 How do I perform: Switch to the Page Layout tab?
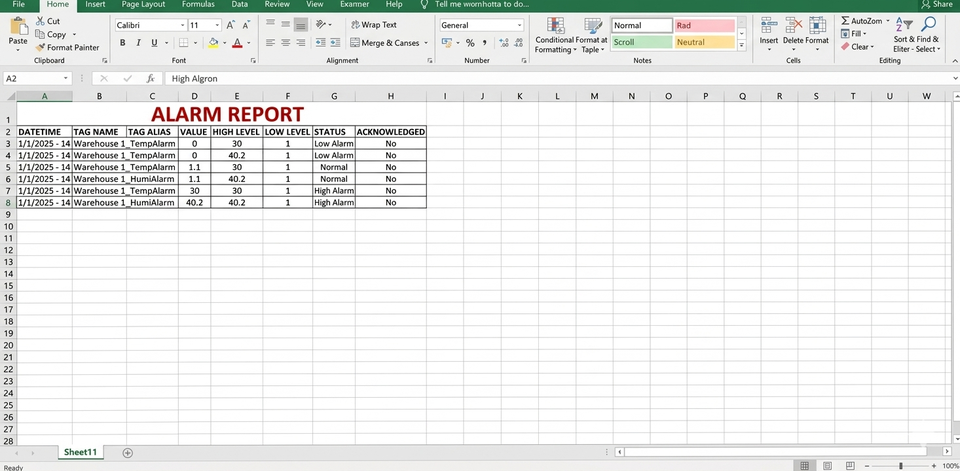pyautogui.click(x=143, y=4)
